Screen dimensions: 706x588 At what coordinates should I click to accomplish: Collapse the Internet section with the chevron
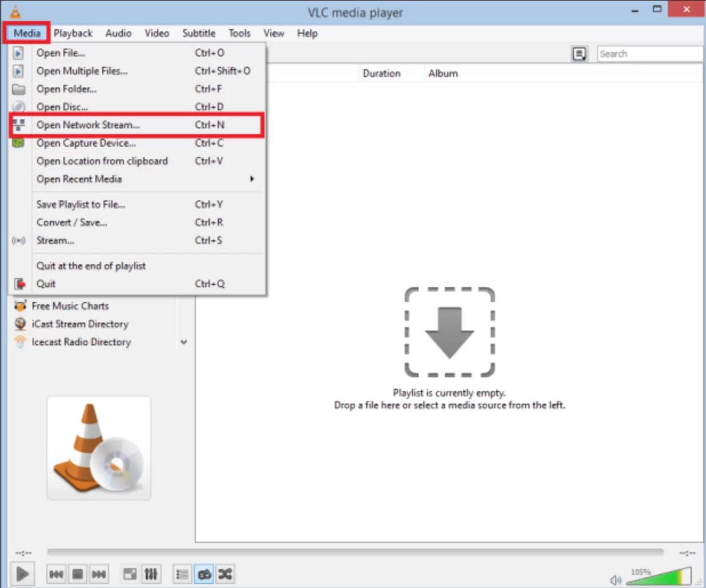coord(183,341)
